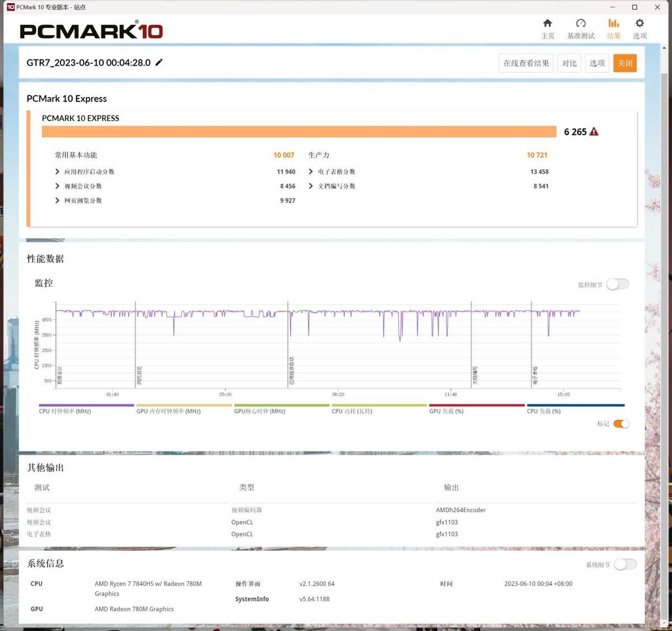Expand the document writing score row
672x631 pixels.
[x=311, y=186]
